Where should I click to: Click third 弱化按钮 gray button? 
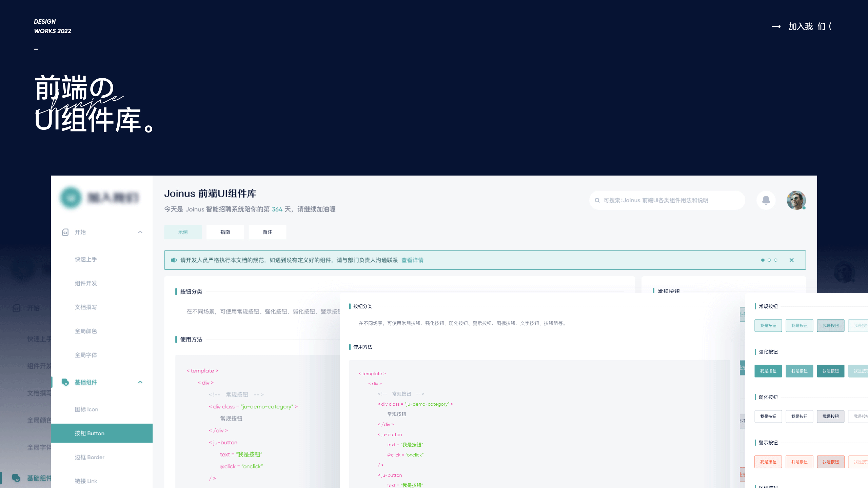tap(830, 416)
